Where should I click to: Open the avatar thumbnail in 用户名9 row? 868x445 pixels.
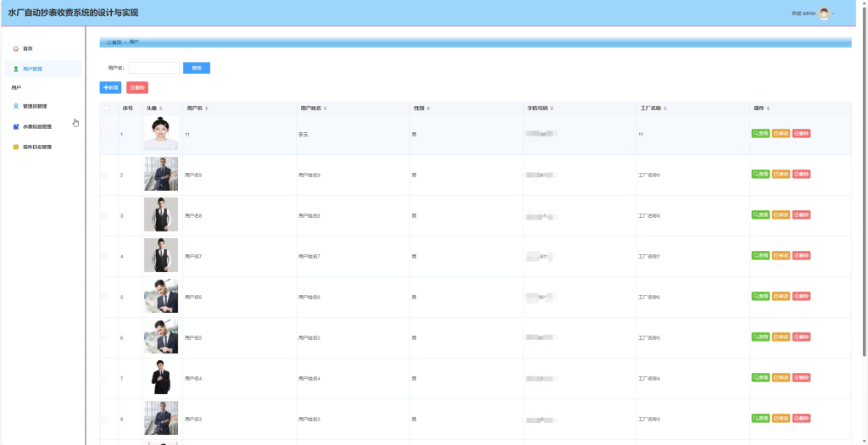(161, 174)
